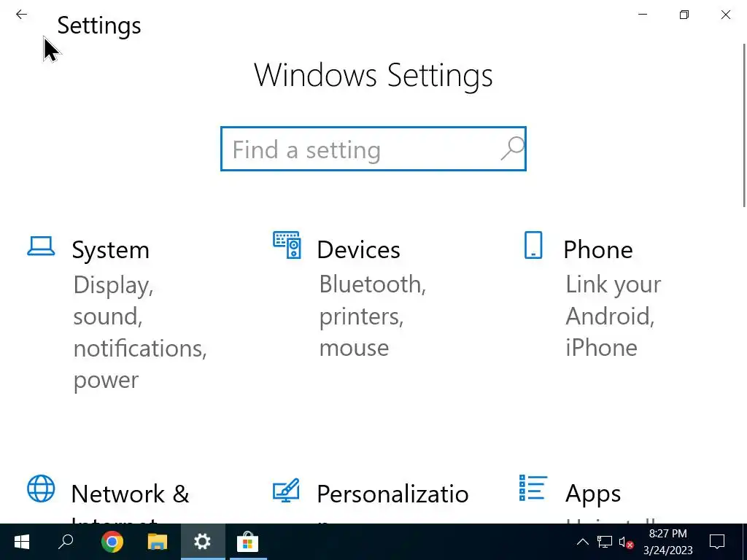747x560 pixels.
Task: Click the Phone icon
Action: click(533, 245)
